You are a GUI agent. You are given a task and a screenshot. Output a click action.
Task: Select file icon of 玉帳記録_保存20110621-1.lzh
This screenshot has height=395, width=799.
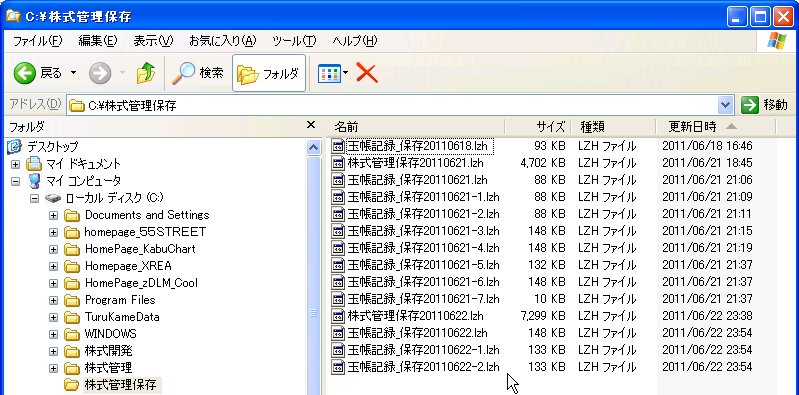(x=338, y=197)
